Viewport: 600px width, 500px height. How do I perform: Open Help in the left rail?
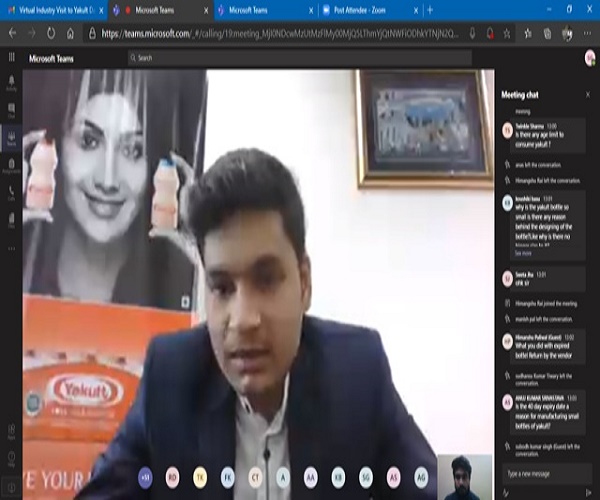[11, 459]
